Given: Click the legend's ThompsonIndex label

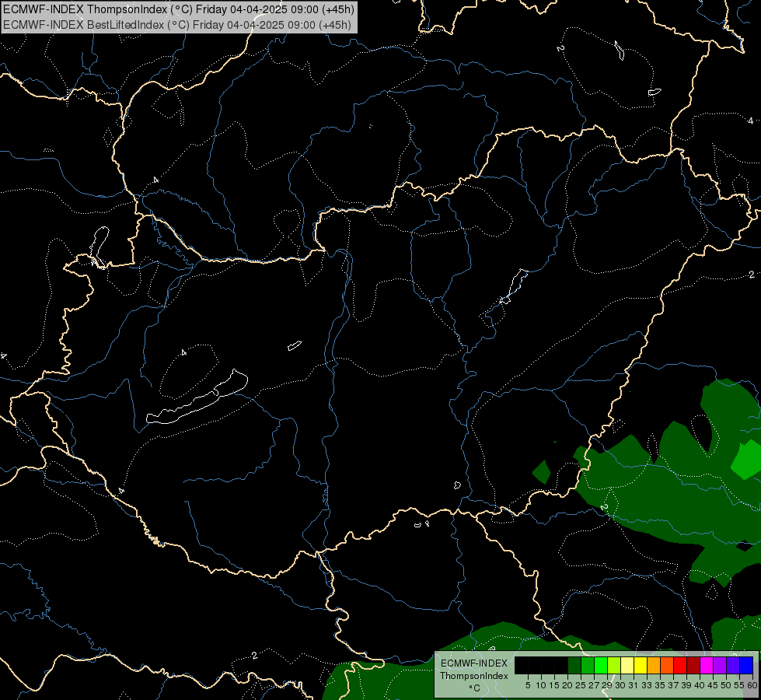Looking at the screenshot, I should coord(474,676).
